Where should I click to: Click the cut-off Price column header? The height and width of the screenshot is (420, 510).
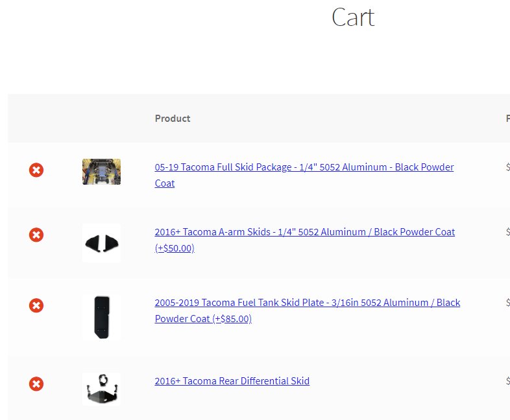(x=507, y=118)
